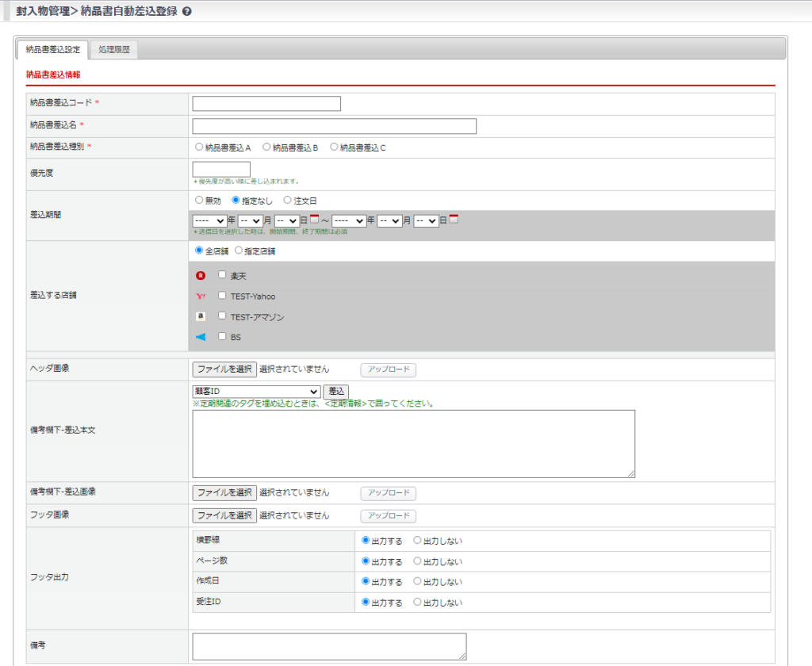Click the help question mark icon
Viewport: 812px width, 666px height.
(x=186, y=12)
